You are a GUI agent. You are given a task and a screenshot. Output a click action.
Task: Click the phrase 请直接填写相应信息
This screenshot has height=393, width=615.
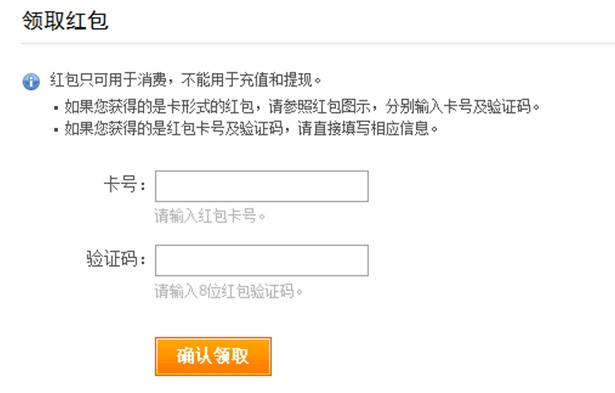pos(363,128)
